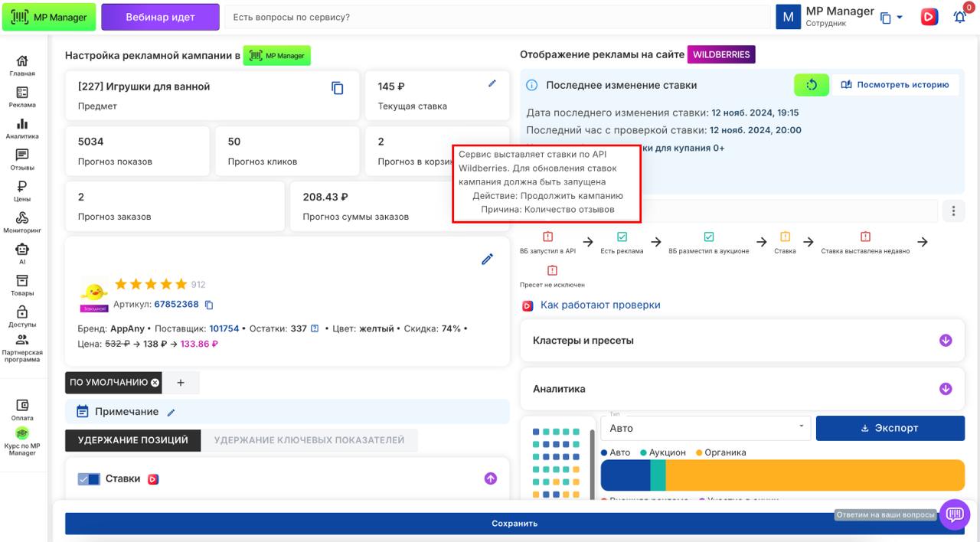Click the orange Органика bar segment
Image resolution: width=980 pixels, height=542 pixels.
click(x=815, y=475)
